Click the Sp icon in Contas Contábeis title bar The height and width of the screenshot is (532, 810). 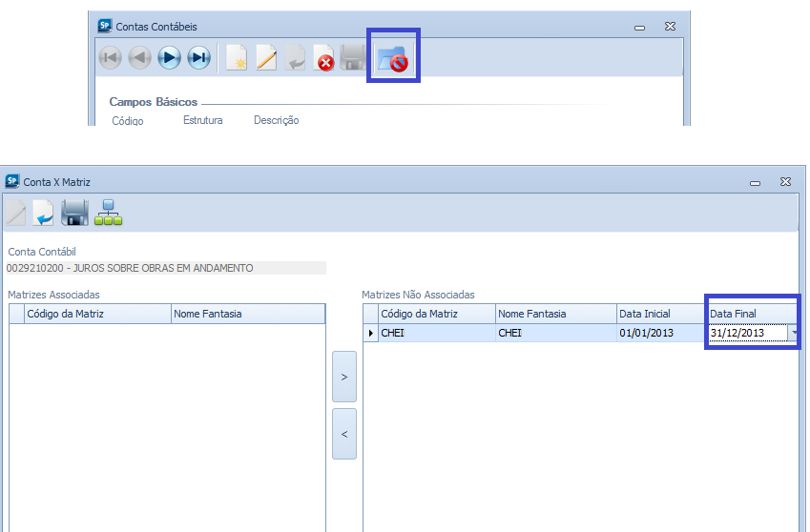(104, 26)
